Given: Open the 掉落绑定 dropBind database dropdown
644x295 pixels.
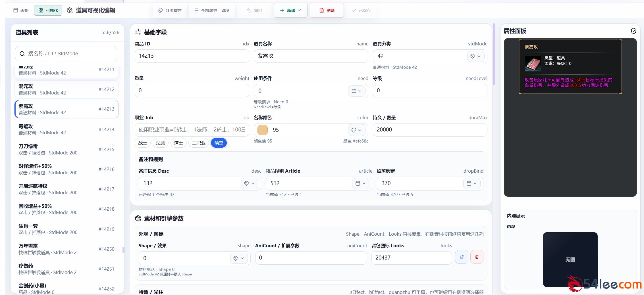Looking at the screenshot, I should [471, 183].
